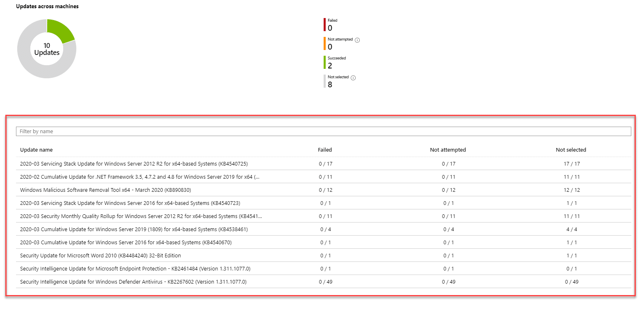Image resolution: width=644 pixels, height=309 pixels.
Task: Click the green Succeeded color indicator
Action: [324, 62]
